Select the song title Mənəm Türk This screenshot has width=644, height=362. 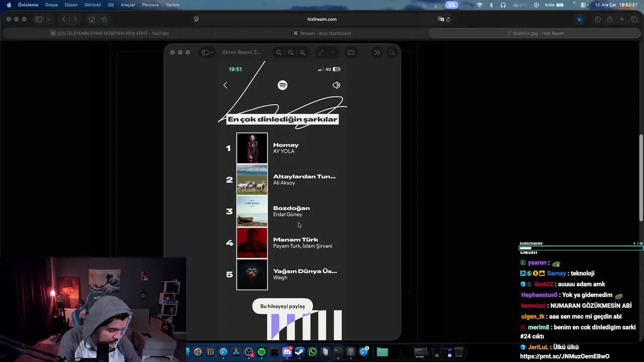[296, 240]
